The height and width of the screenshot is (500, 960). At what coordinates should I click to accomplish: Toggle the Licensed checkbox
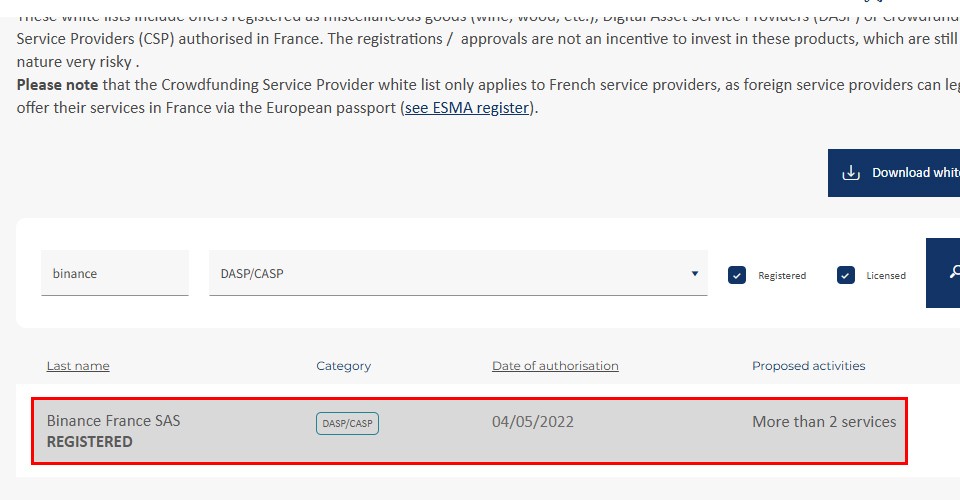point(846,275)
